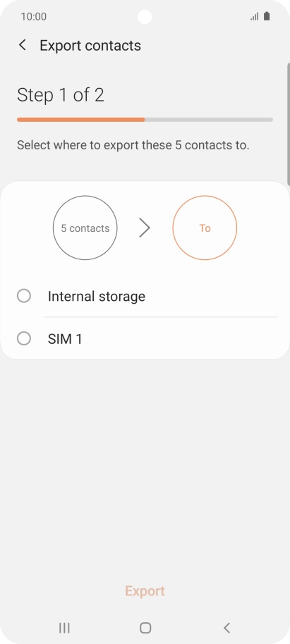
Task: Tap the clock showing 10:00
Action: pos(34,16)
